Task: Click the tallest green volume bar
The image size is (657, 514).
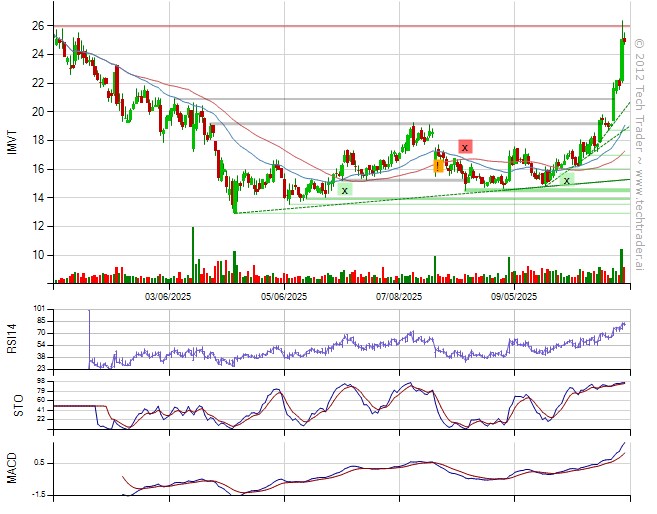Action: click(192, 254)
